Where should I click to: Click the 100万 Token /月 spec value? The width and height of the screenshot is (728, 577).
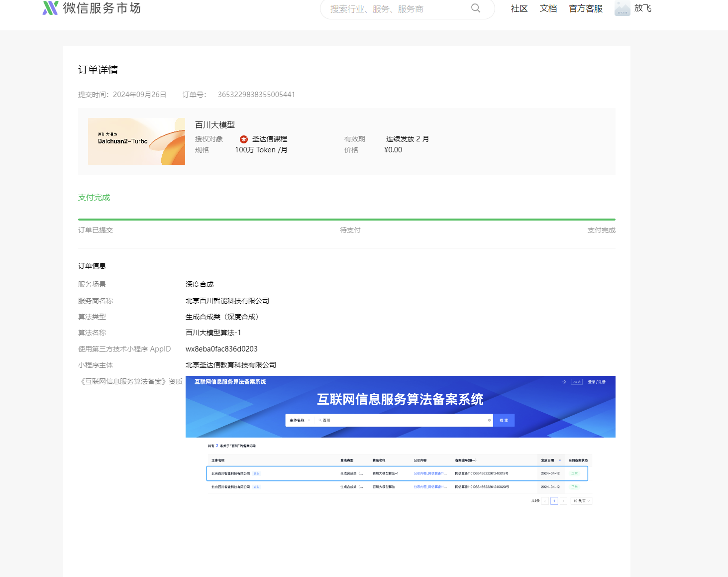261,150
